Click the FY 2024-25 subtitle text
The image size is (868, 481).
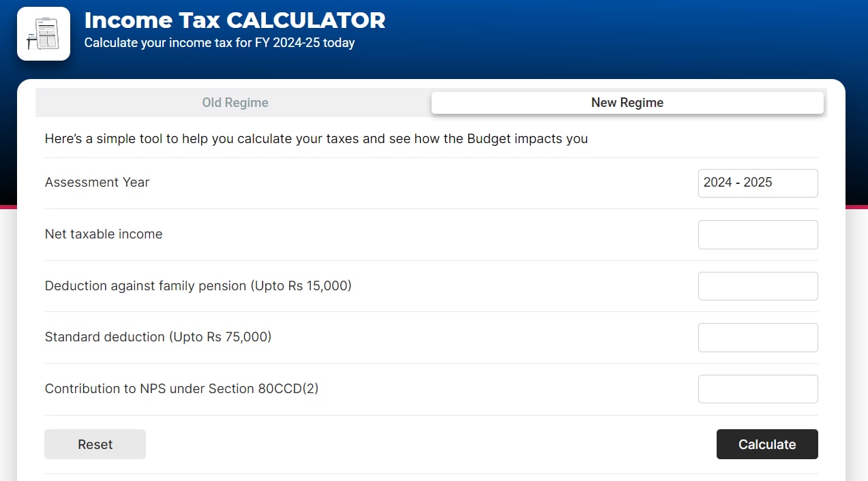point(219,43)
